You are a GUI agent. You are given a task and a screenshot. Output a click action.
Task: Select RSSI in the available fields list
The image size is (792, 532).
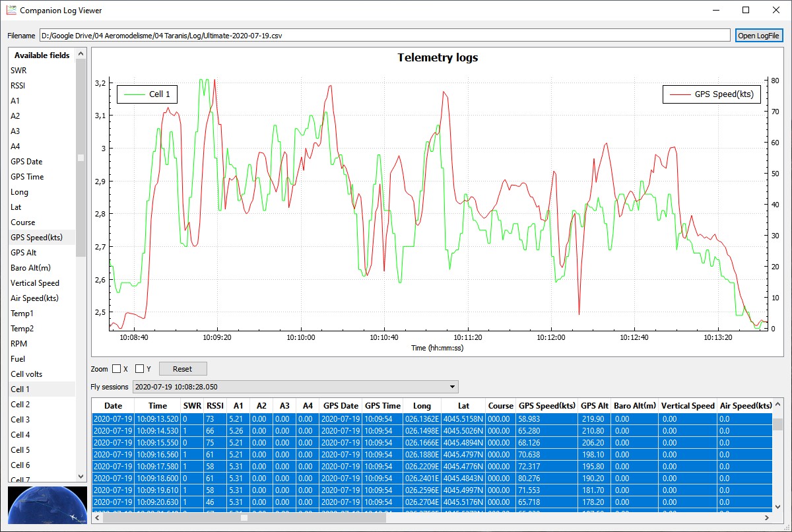[x=18, y=86]
